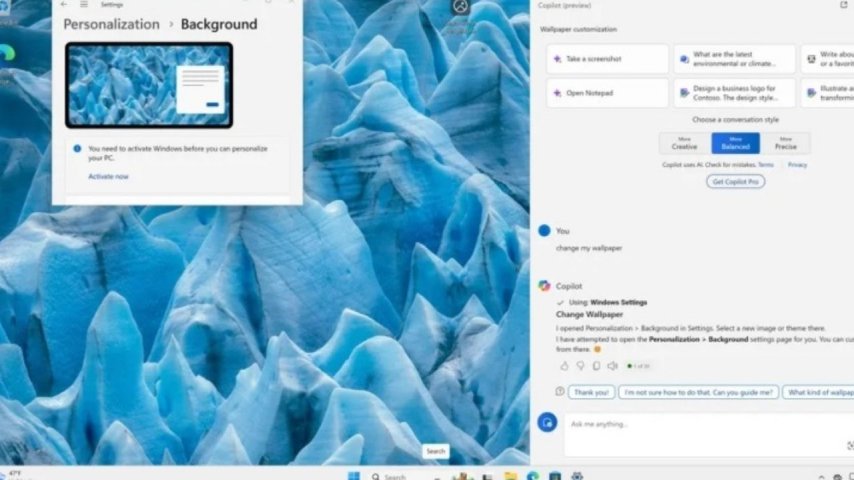
Task: Pick the 'I'm not sure how to do that' reply
Action: (x=698, y=392)
